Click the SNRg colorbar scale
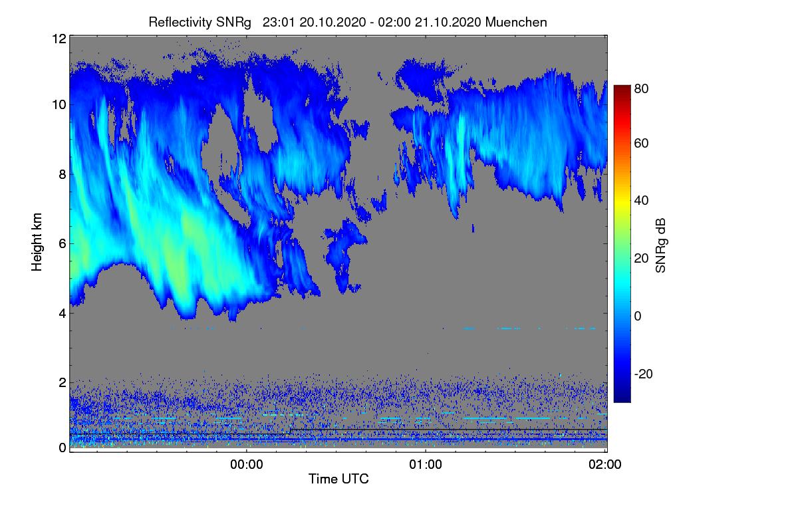The image size is (798, 532). (622, 243)
